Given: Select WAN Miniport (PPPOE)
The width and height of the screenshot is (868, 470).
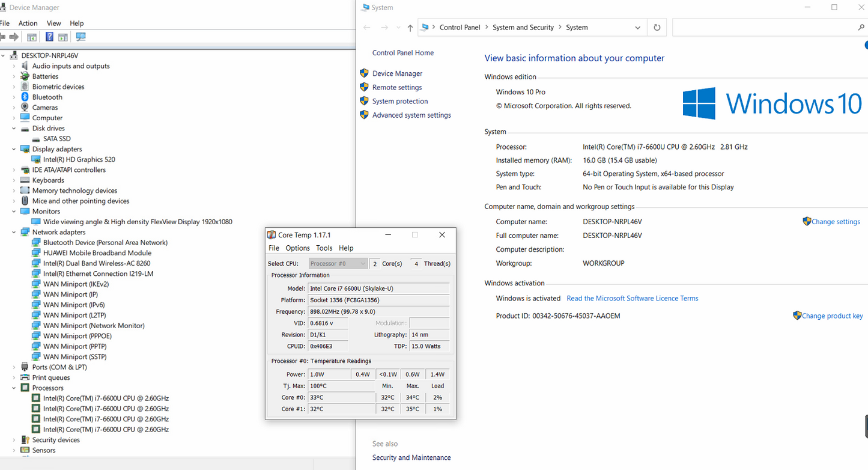Looking at the screenshot, I should point(77,336).
